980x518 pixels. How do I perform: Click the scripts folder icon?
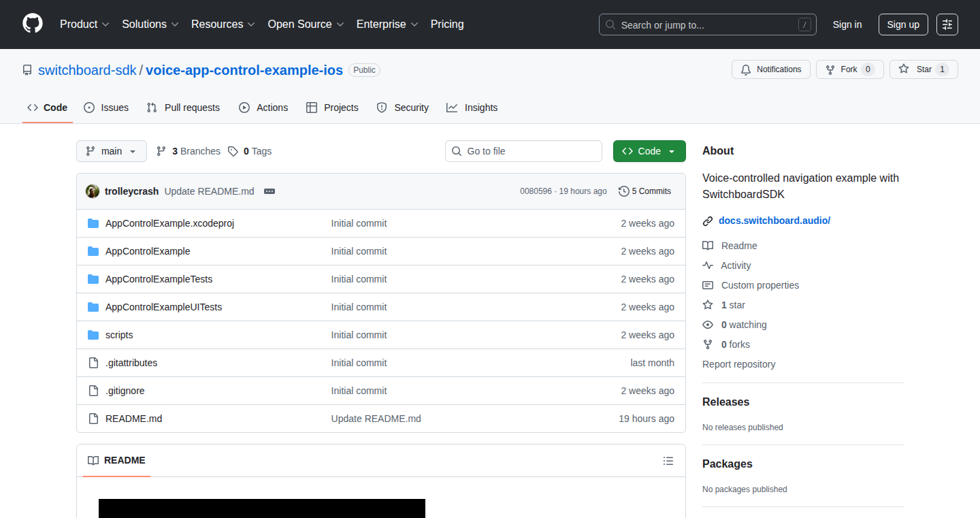click(93, 335)
